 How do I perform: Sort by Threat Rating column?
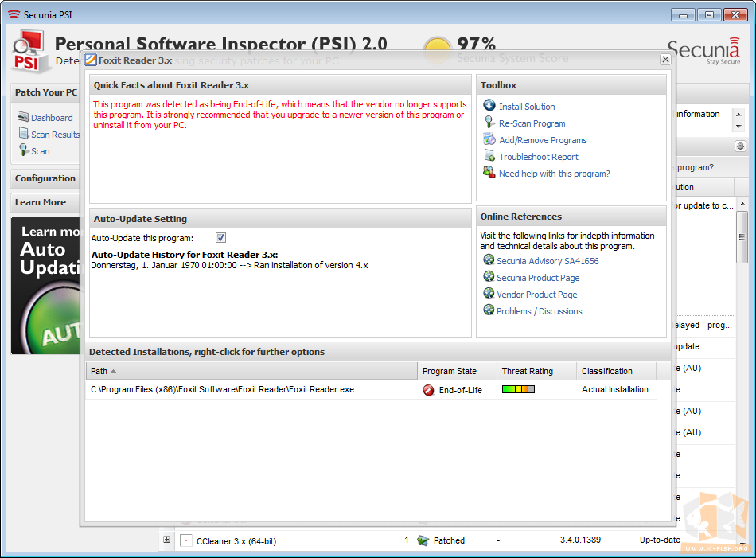coord(536,371)
